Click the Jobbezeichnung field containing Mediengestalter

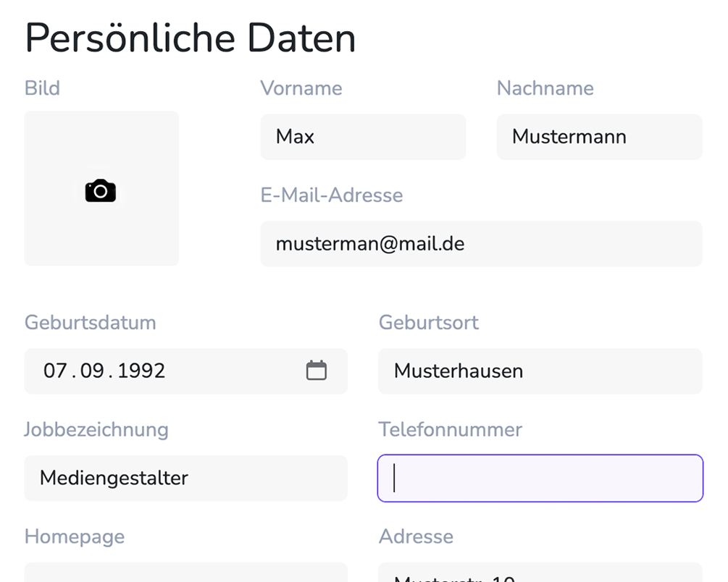click(x=185, y=478)
